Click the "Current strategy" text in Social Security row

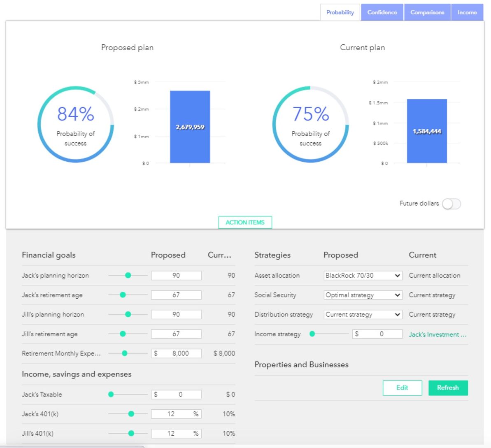[x=432, y=295]
